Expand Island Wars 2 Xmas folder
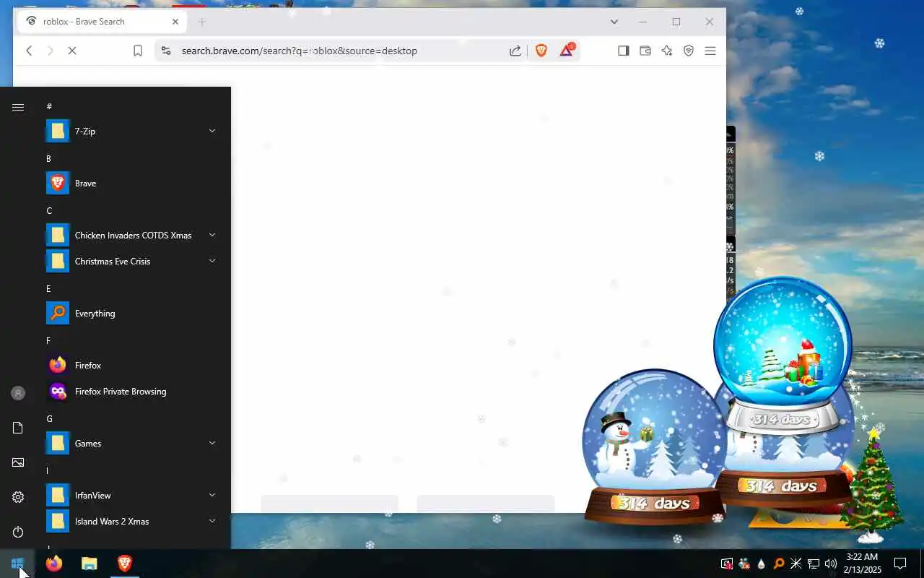The width and height of the screenshot is (924, 578). 212,521
